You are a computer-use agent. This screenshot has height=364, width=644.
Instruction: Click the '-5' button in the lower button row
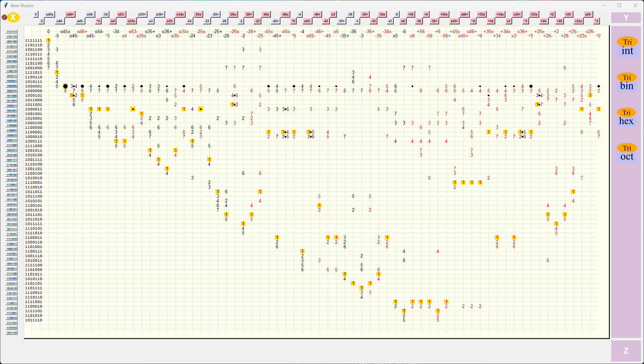[41, 21]
